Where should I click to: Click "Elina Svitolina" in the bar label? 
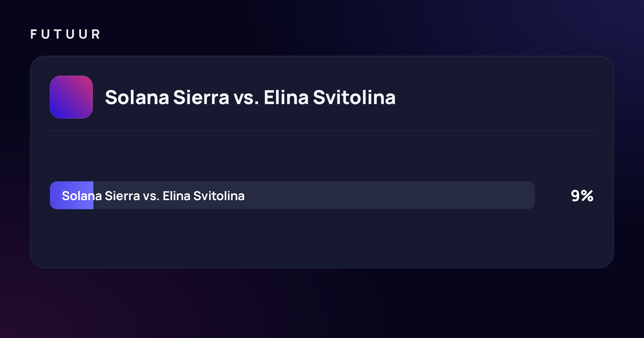point(204,196)
